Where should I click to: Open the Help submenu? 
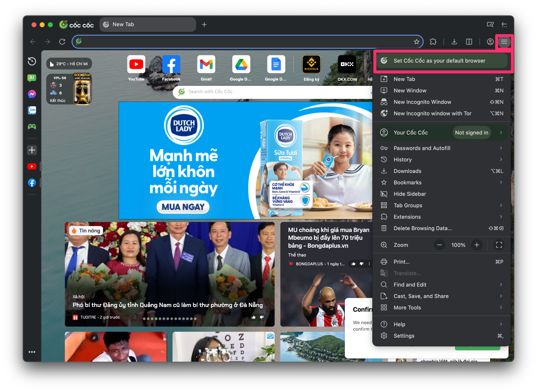pos(441,324)
